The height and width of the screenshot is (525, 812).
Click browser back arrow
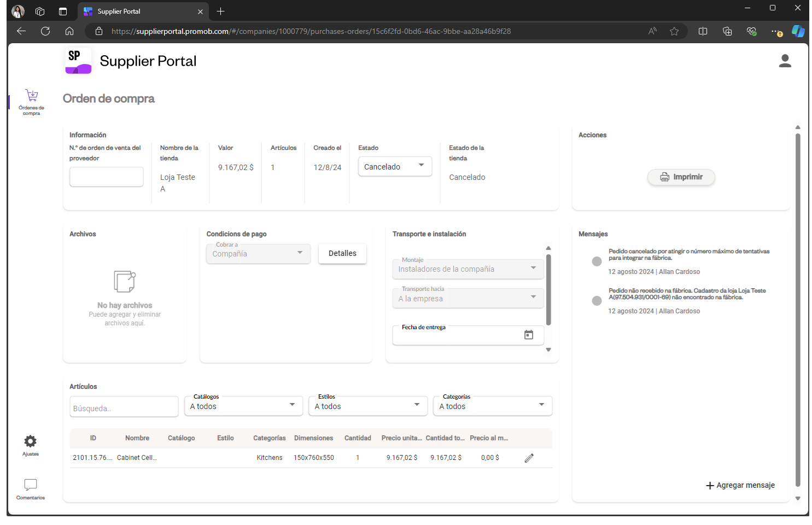coord(21,31)
